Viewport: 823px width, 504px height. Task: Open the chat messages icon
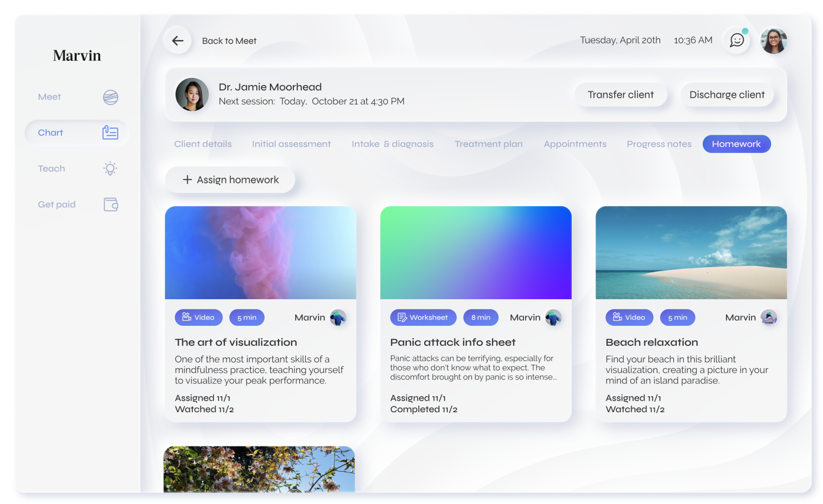click(x=737, y=40)
